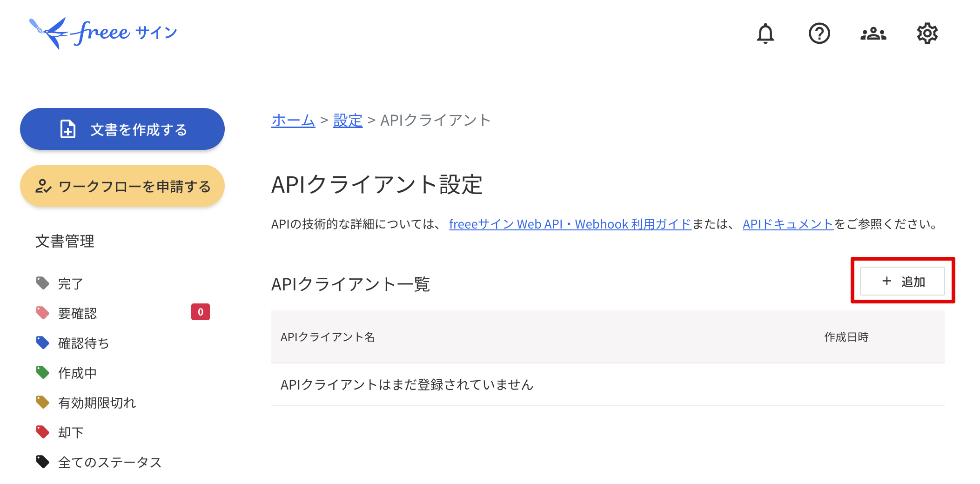Open the members group icon

(x=873, y=34)
